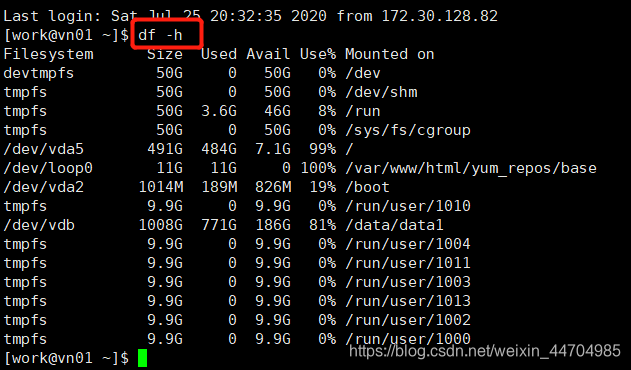Click the '491G' size value

tap(165, 149)
